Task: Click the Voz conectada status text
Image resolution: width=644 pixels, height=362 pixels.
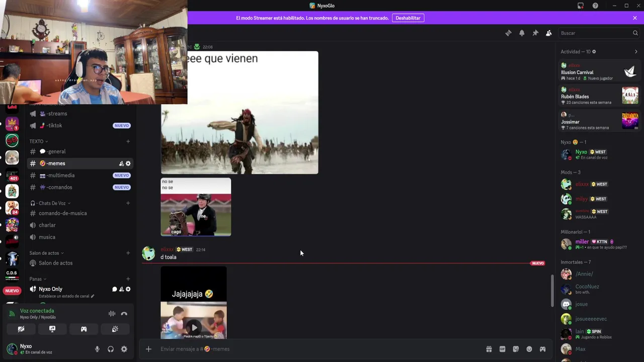Action: [37, 311]
